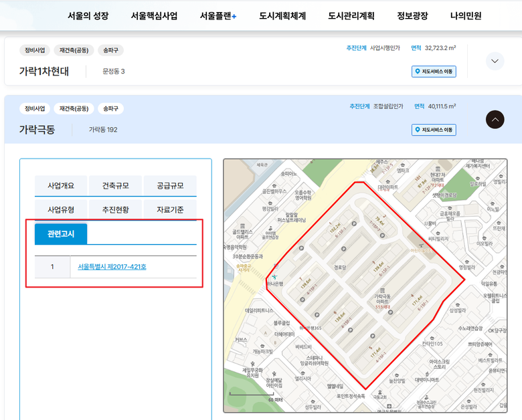Open the 공급규모 tab
Screen dimensions: 522x420
(x=170, y=185)
